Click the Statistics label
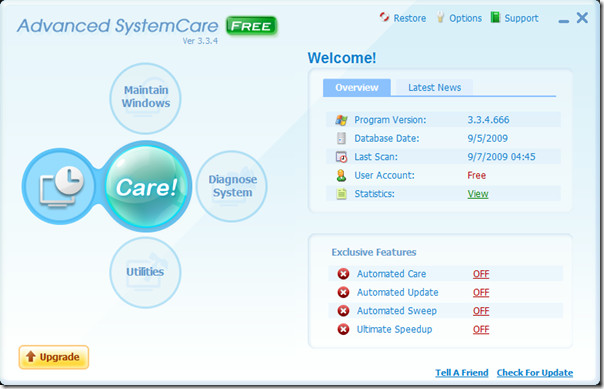The image size is (604, 389). pos(374,194)
